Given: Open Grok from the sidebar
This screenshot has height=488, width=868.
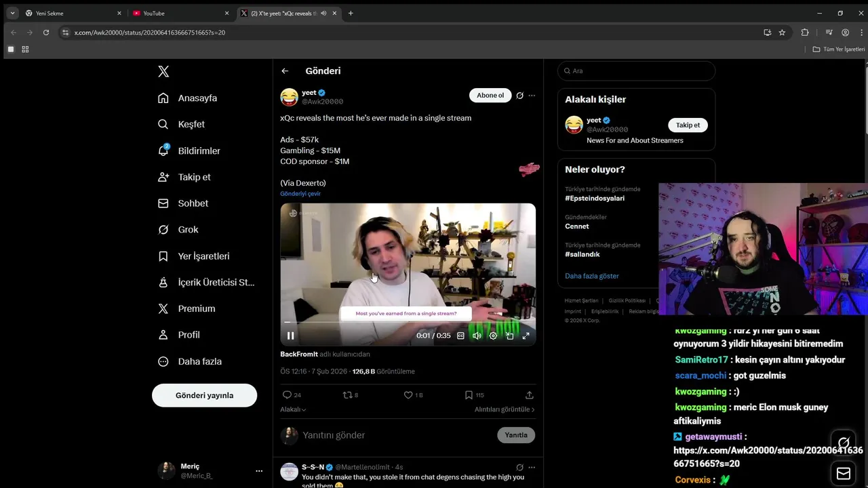Looking at the screenshot, I should 178,230.
